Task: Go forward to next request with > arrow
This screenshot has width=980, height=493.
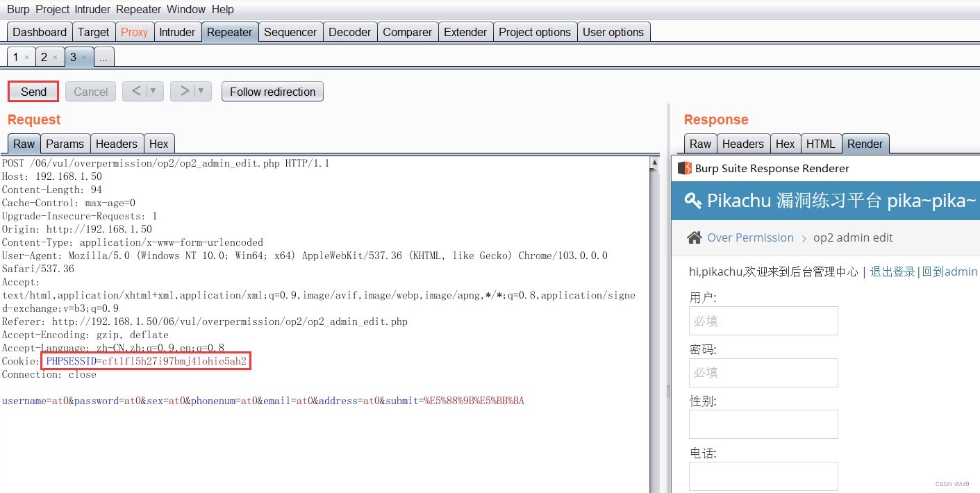Action: 184,91
